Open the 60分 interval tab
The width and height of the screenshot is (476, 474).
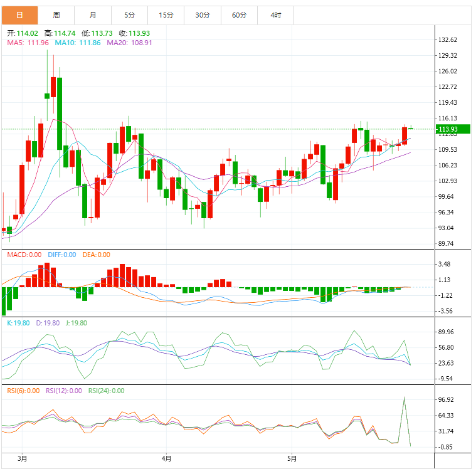point(239,15)
